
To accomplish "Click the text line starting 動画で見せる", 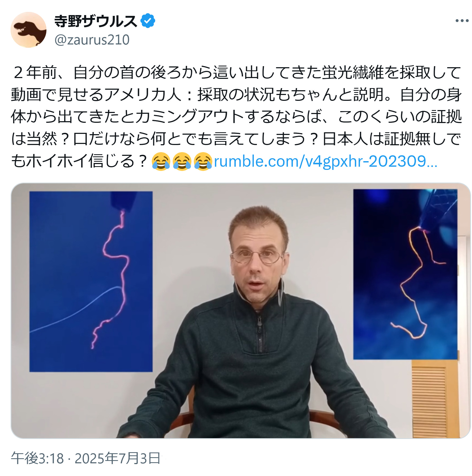I will [236, 94].
